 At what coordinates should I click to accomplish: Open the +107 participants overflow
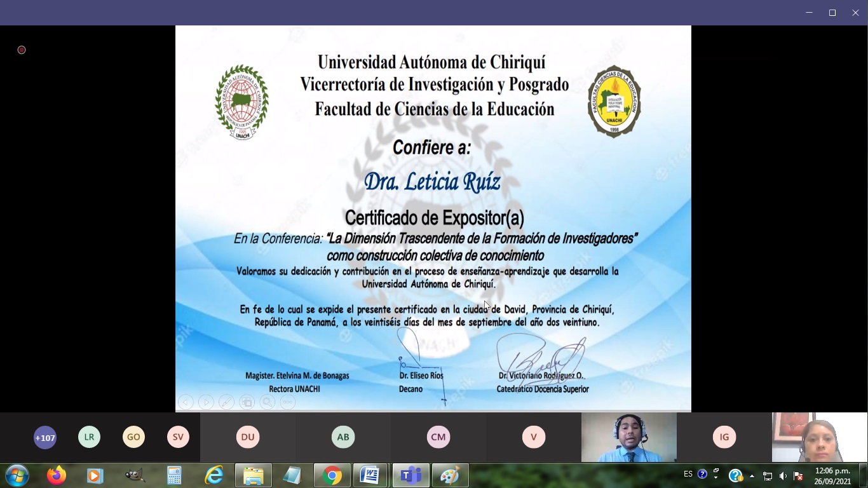45,437
